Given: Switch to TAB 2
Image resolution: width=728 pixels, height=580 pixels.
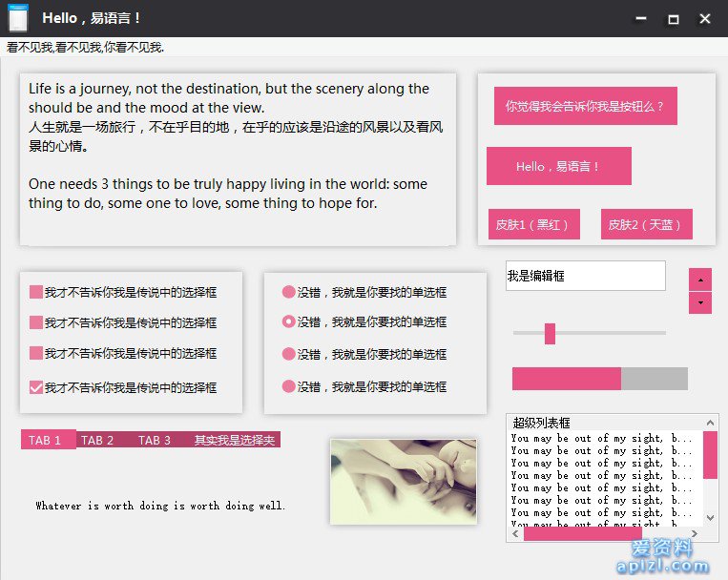Looking at the screenshot, I should pyautogui.click(x=97, y=440).
